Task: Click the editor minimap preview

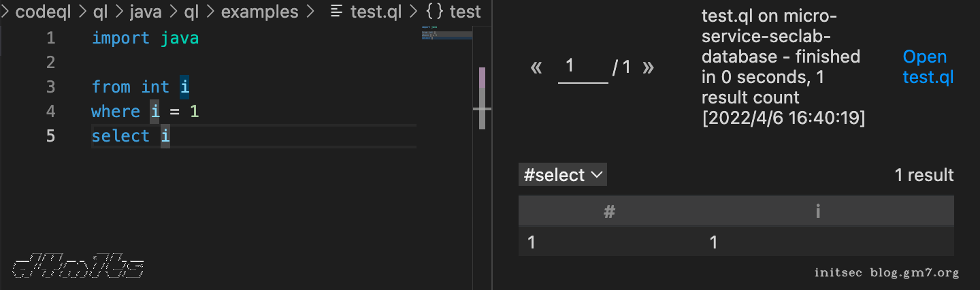Action: (x=446, y=33)
